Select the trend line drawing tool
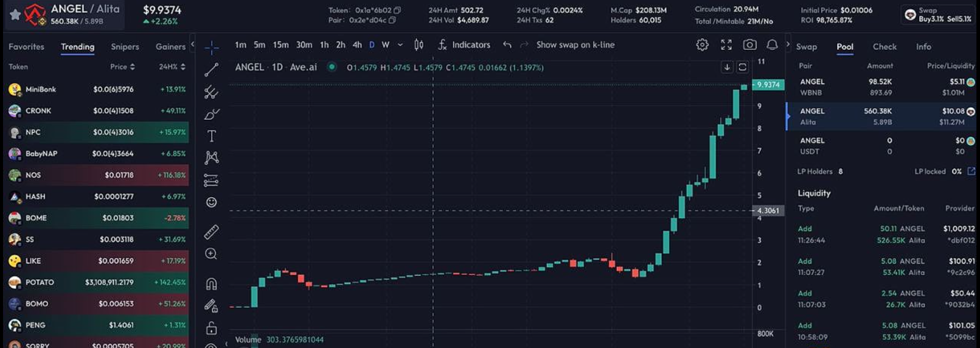 (x=211, y=70)
